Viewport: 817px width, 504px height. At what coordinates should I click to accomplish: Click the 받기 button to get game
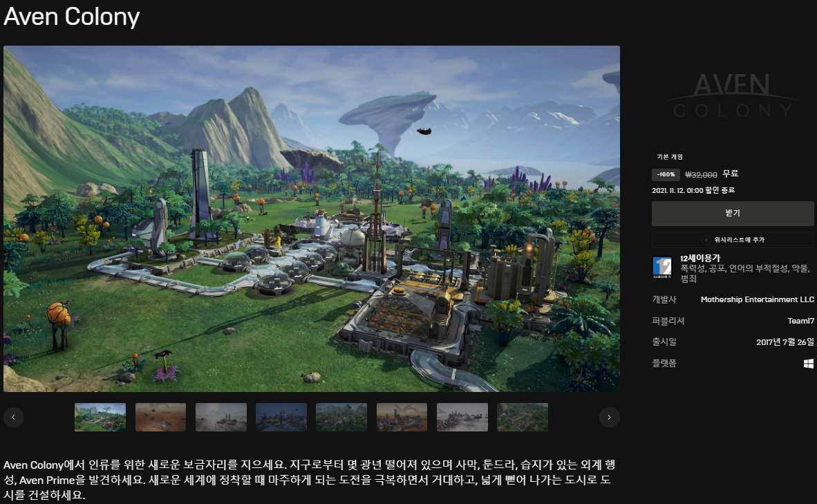point(733,213)
